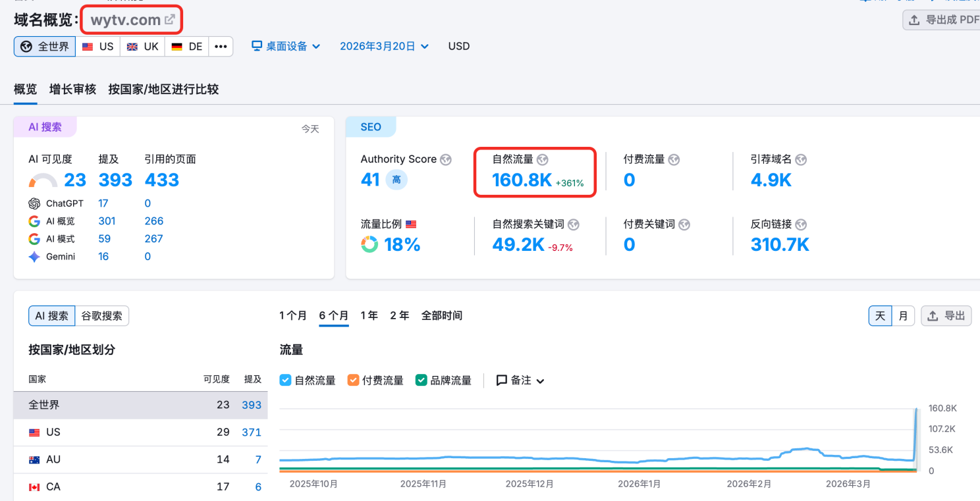Toggle the 付费流量 checkbox
The width and height of the screenshot is (980, 501).
353,380
